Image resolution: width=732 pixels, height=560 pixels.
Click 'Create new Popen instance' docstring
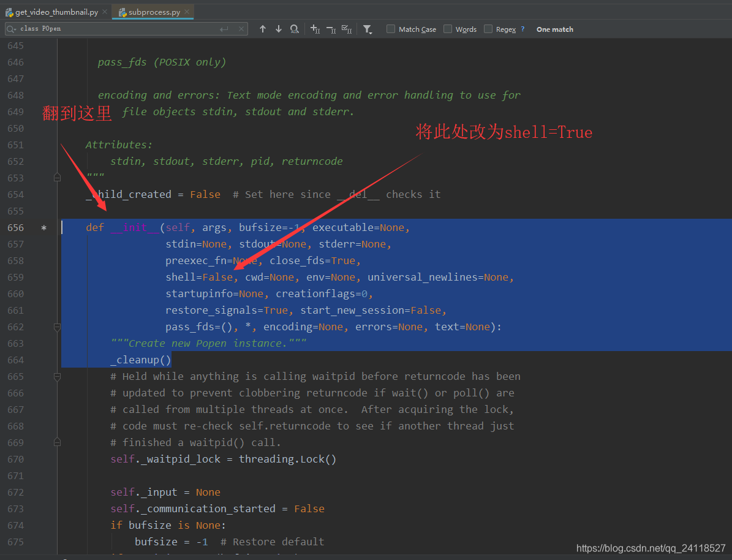(x=208, y=344)
